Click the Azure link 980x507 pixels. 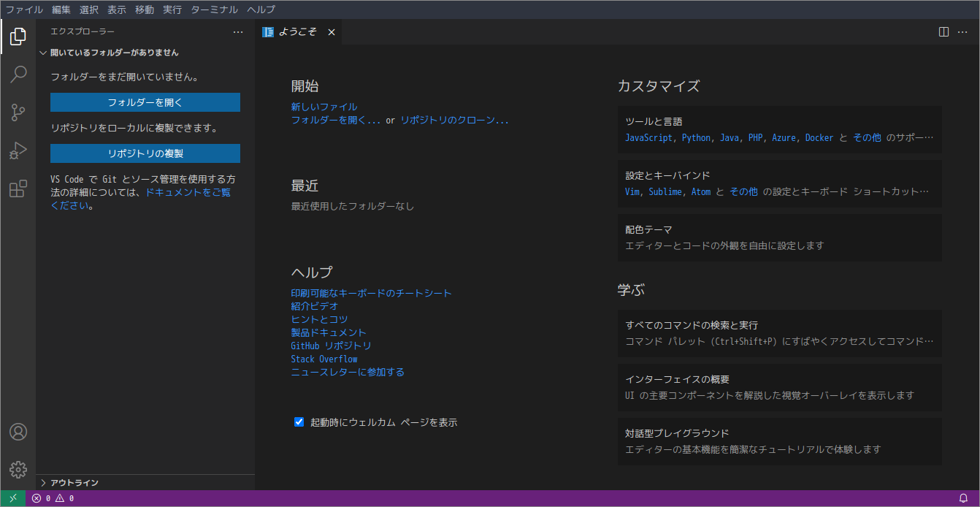[784, 137]
